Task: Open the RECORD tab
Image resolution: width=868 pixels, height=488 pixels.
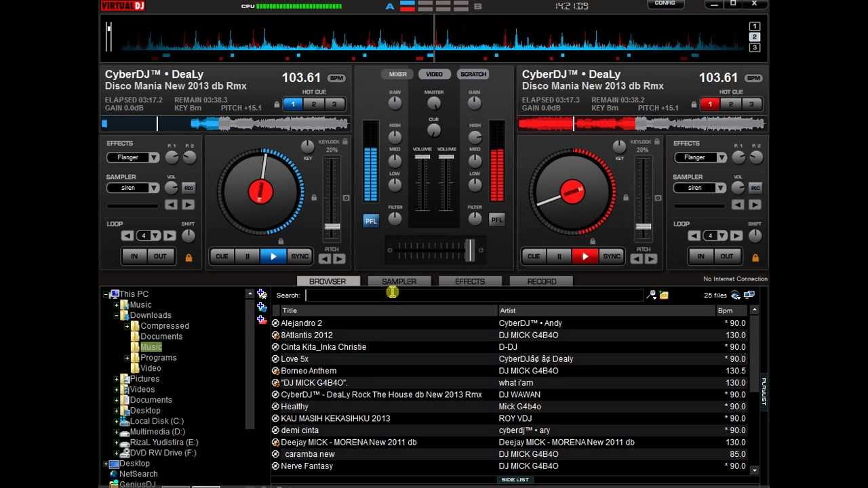Action: click(x=542, y=281)
